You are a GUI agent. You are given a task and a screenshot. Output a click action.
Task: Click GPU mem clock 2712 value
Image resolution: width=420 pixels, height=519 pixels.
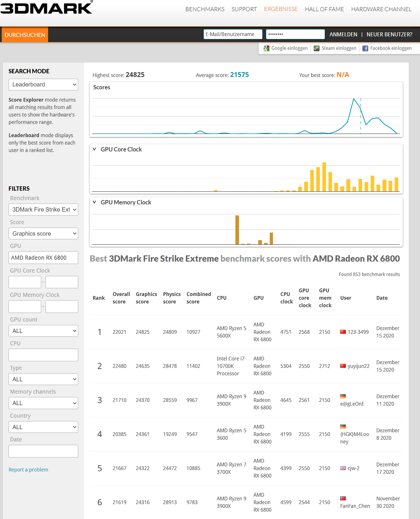[324, 366]
